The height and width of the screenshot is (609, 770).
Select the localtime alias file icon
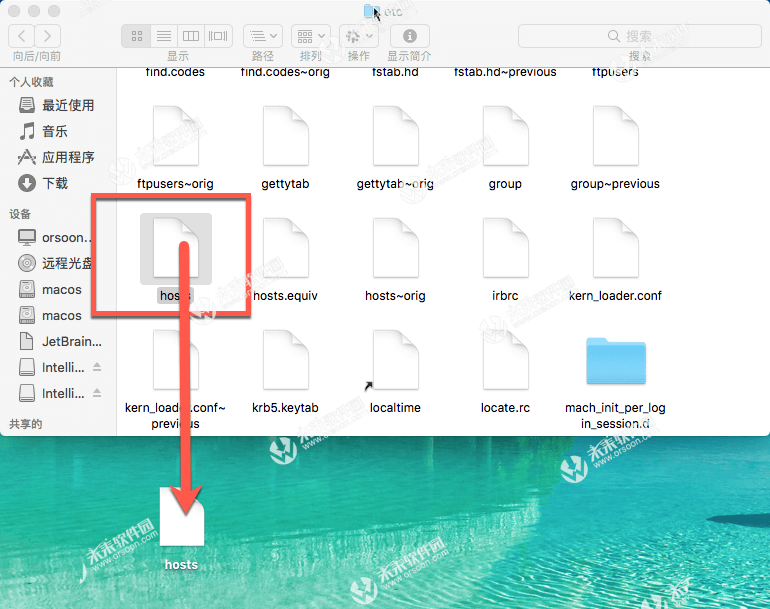(x=395, y=360)
